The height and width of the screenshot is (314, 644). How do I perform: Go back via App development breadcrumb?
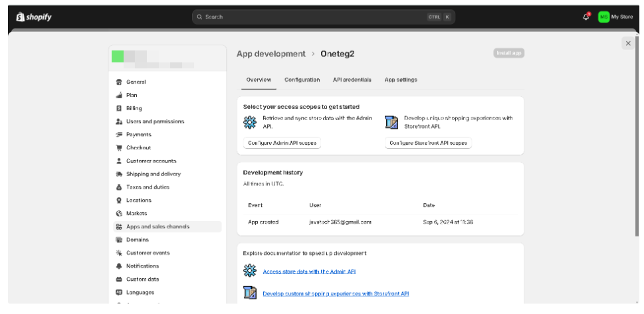point(272,54)
